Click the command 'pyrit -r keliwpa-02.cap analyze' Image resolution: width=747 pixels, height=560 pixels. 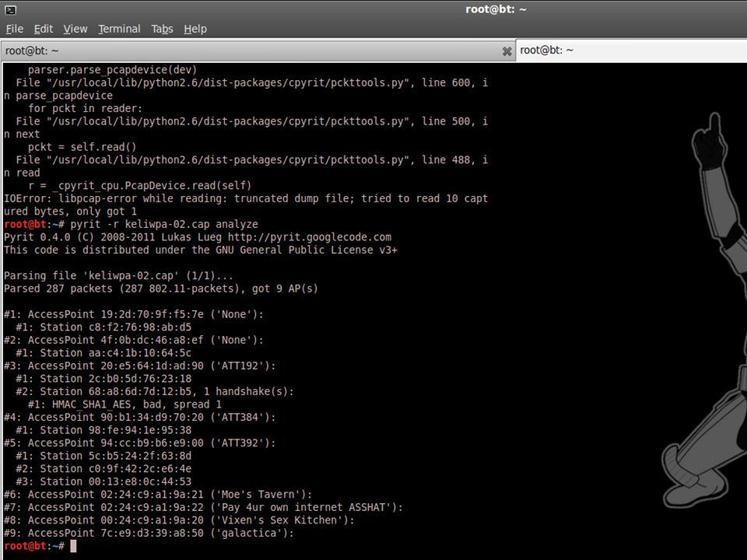[x=164, y=224]
